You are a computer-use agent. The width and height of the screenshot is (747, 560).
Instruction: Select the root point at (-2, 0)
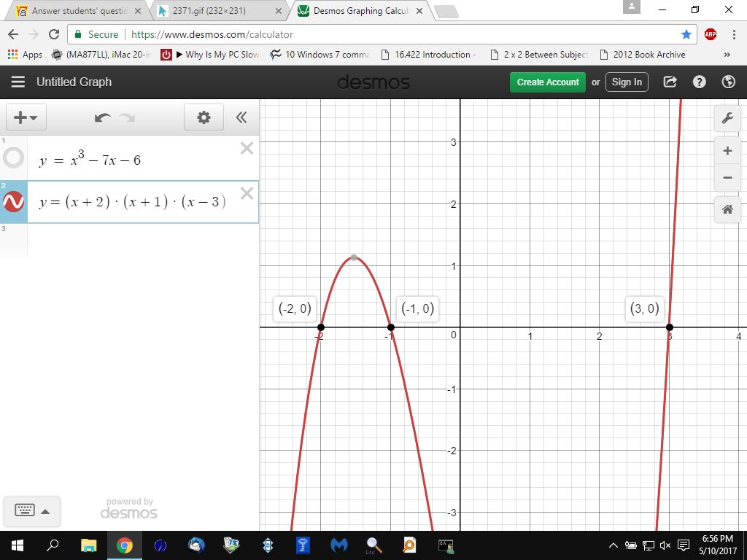(x=321, y=327)
